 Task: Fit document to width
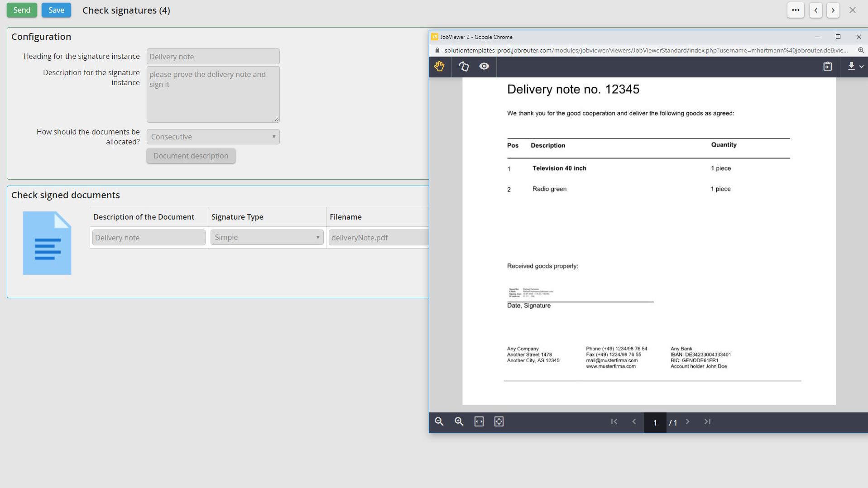(x=479, y=421)
